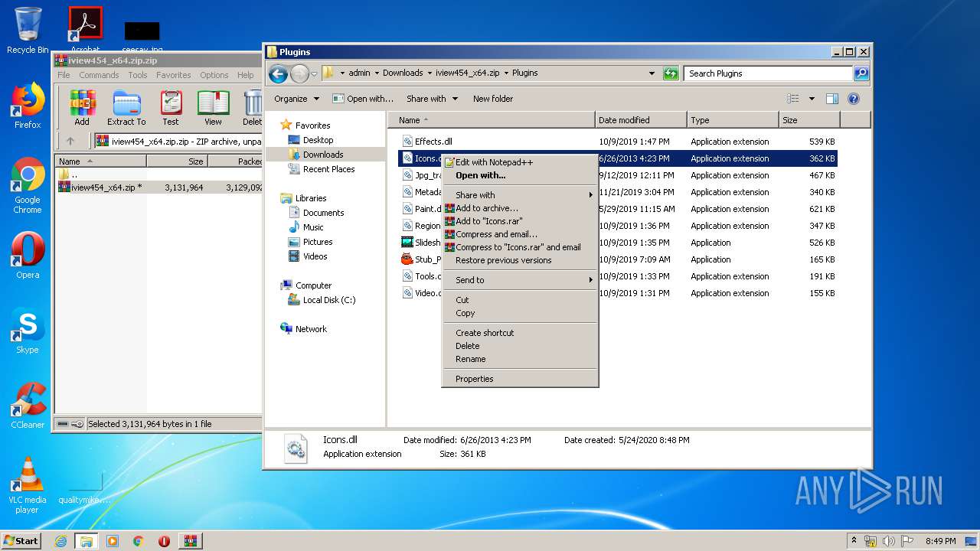Click Chrome icon in taskbar
Viewport: 980px width, 551px height.
click(x=139, y=541)
